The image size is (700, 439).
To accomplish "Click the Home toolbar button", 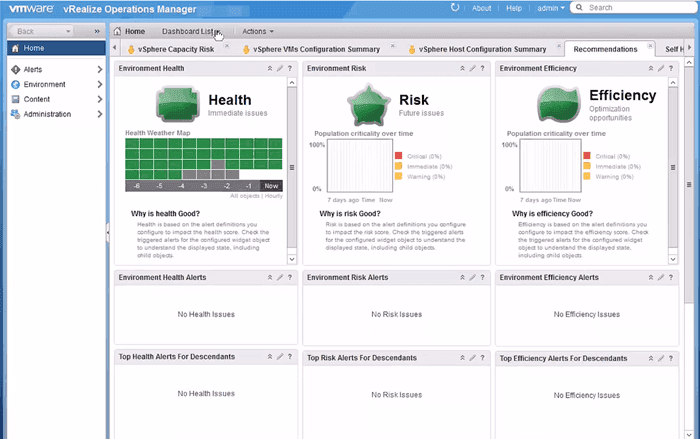I will pyautogui.click(x=129, y=31).
